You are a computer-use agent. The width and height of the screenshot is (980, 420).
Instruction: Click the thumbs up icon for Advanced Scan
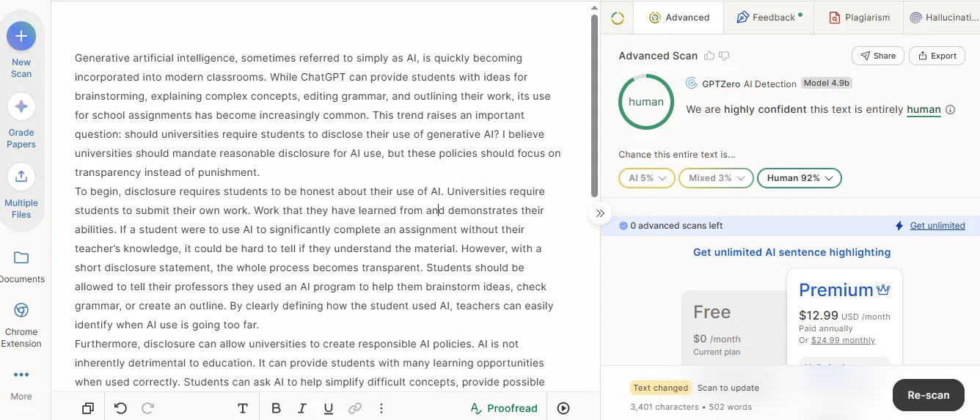tap(709, 56)
